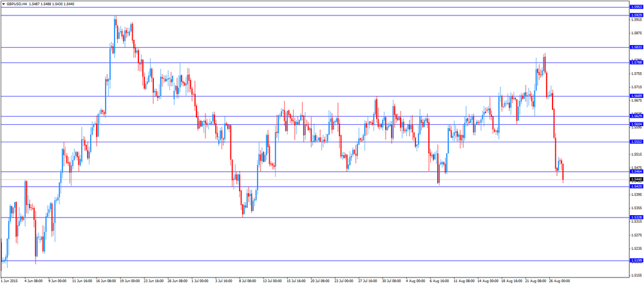Click the 19 Jun 00:00 time label

(130, 281)
